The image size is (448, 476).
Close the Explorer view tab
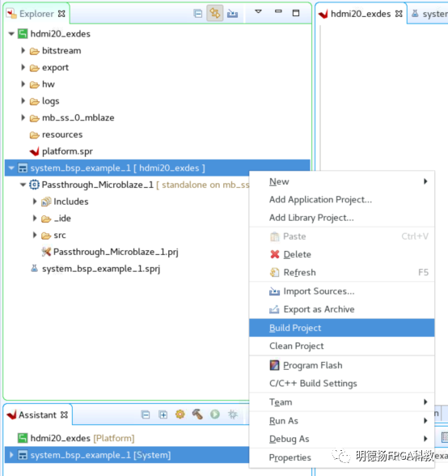[61, 14]
